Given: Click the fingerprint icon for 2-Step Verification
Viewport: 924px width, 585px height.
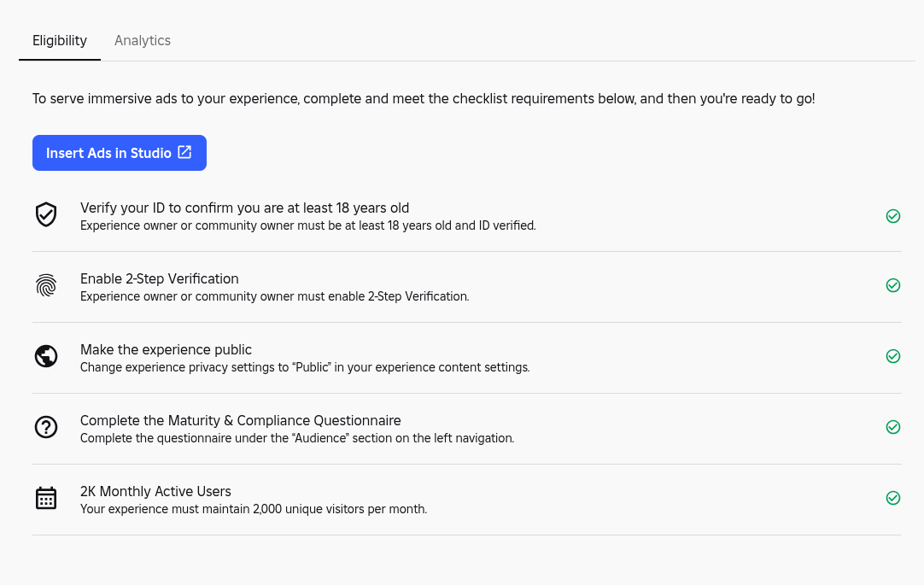Looking at the screenshot, I should pos(46,285).
